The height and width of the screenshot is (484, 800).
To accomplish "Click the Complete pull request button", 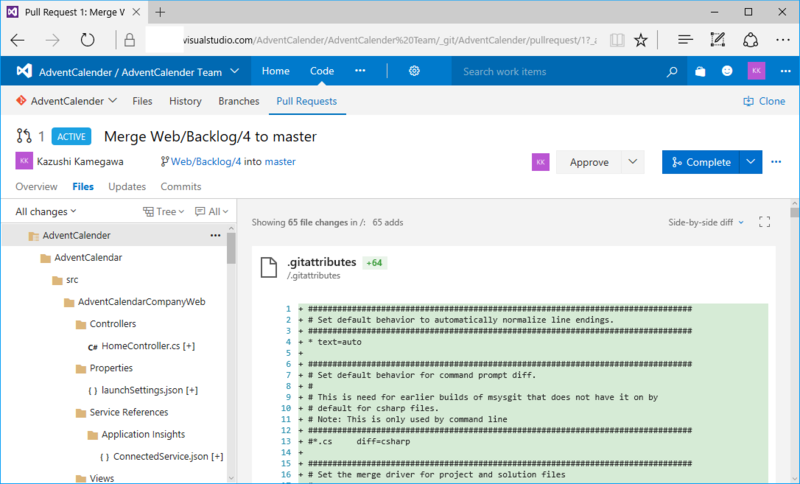I will (701, 162).
